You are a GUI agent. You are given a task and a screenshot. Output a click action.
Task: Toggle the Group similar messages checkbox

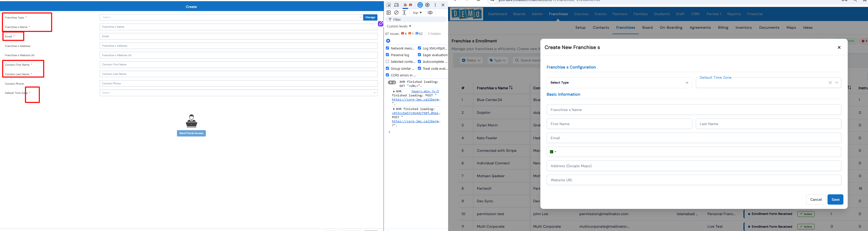[387, 68]
